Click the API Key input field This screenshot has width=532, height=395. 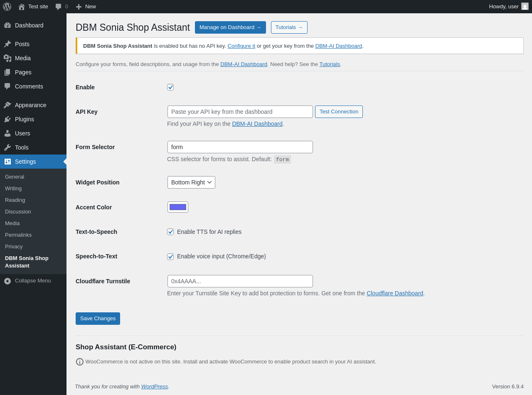(x=240, y=112)
